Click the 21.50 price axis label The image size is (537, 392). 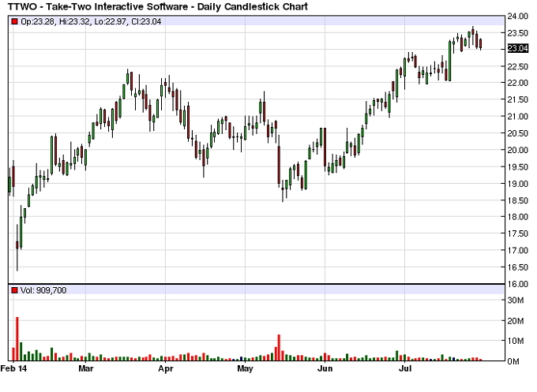[x=517, y=100]
